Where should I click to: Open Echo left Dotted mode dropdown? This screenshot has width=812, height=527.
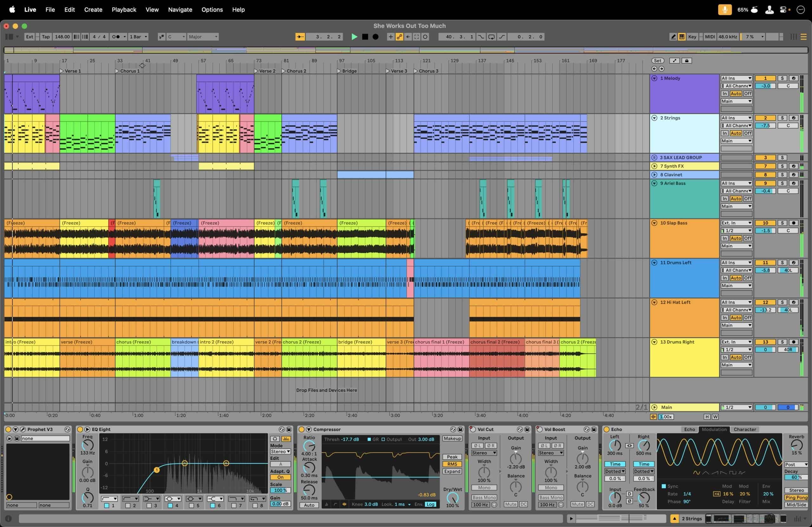pos(615,472)
